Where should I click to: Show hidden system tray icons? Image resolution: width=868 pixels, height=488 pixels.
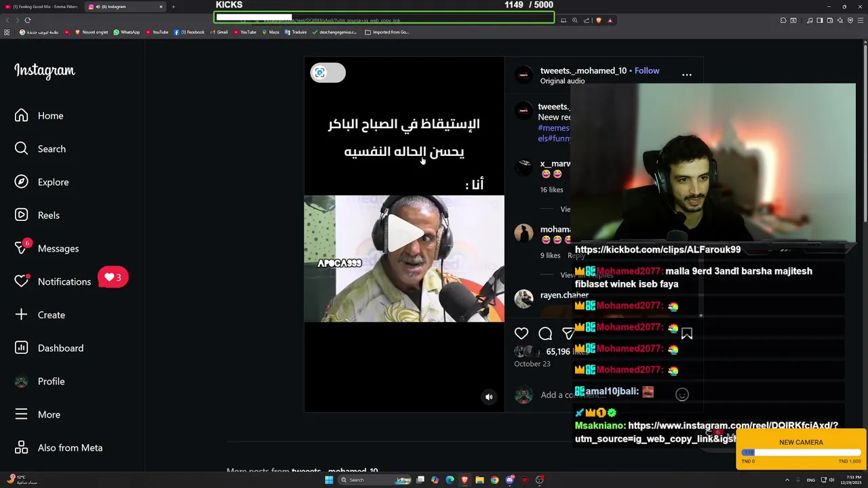pyautogui.click(x=787, y=480)
